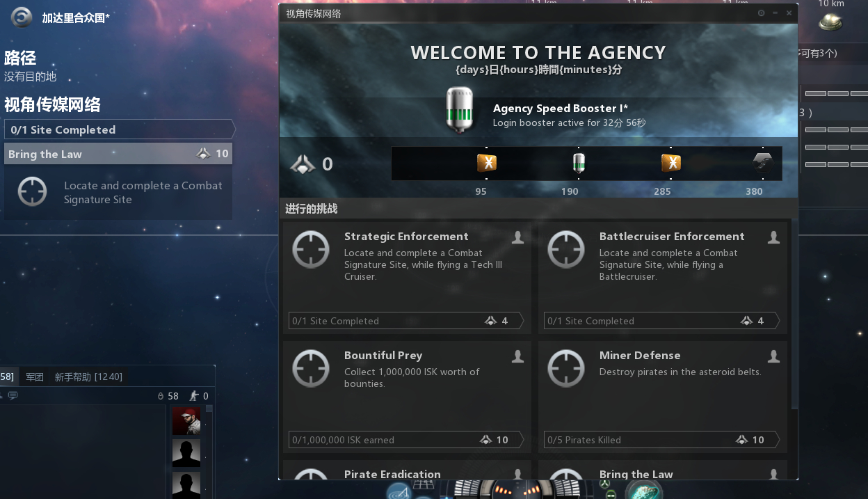The image size is (868, 499).
Task: Click 'Locate and complete a Combat Signature Site' in the info panel
Action: coord(143,193)
